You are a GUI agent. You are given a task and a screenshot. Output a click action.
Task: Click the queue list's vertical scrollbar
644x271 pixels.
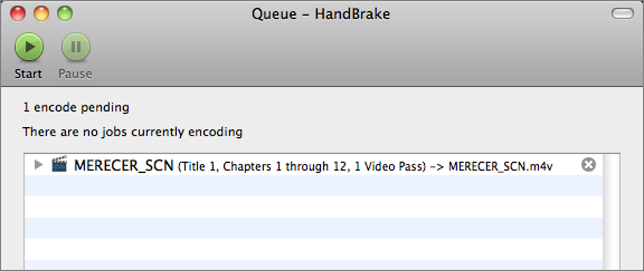click(611, 214)
